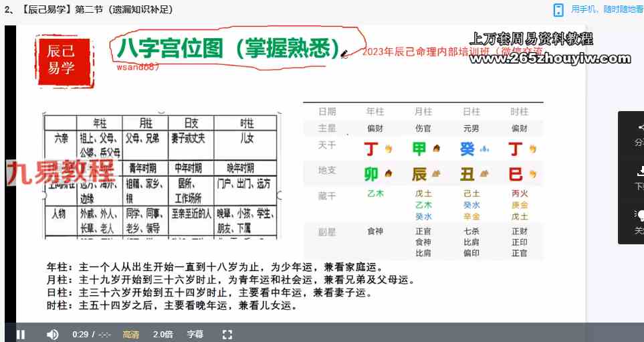644x342 pixels.
Task: Click the green 卯 earthly branch character
Action: [371, 174]
